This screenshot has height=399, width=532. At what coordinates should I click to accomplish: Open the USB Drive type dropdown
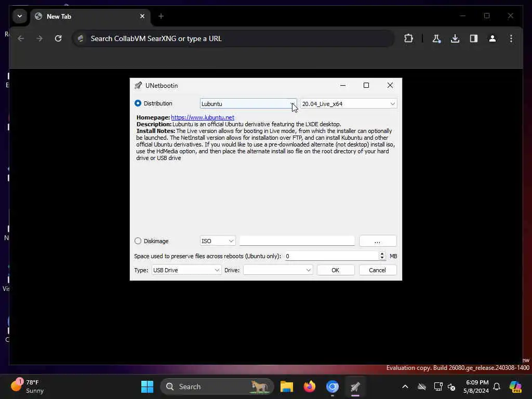187,270
